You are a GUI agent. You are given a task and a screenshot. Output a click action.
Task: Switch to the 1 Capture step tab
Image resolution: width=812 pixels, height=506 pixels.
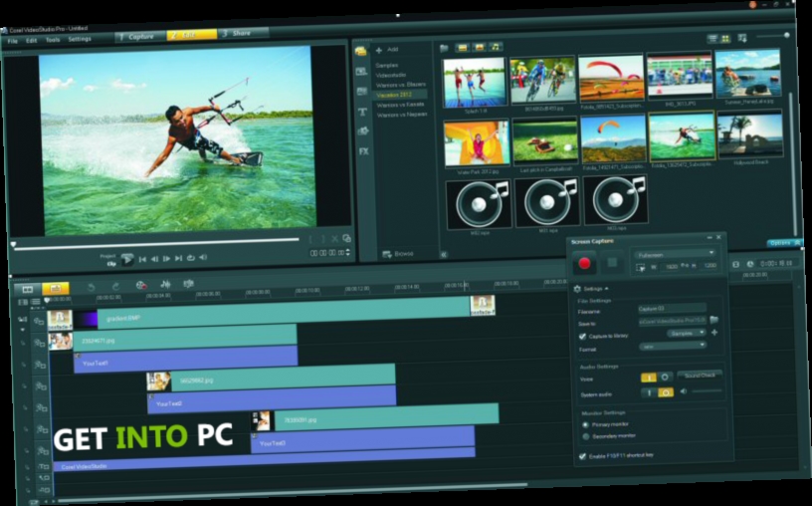tap(138, 37)
